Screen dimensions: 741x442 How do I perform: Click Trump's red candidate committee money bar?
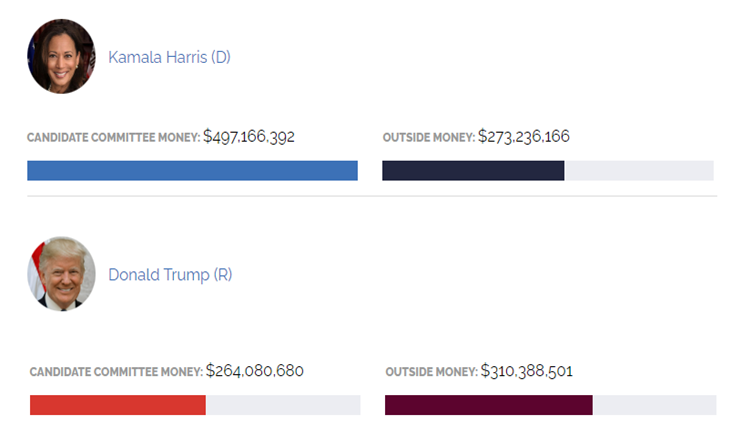118,405
